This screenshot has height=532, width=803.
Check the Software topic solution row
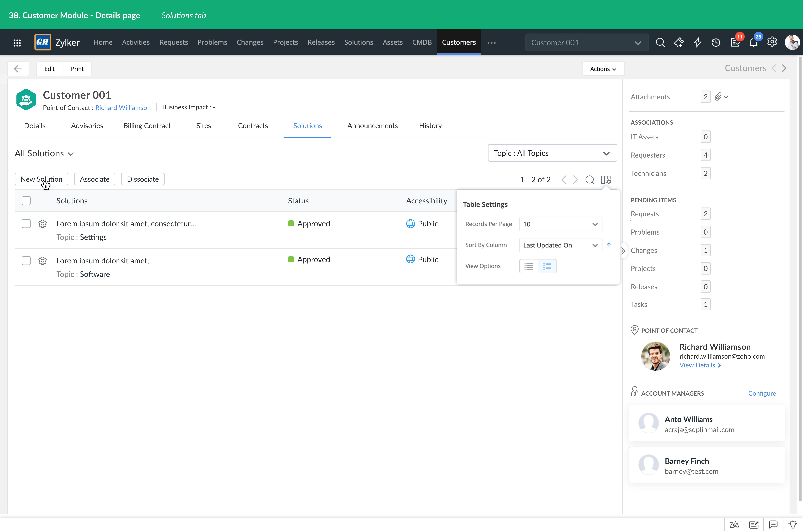point(26,261)
